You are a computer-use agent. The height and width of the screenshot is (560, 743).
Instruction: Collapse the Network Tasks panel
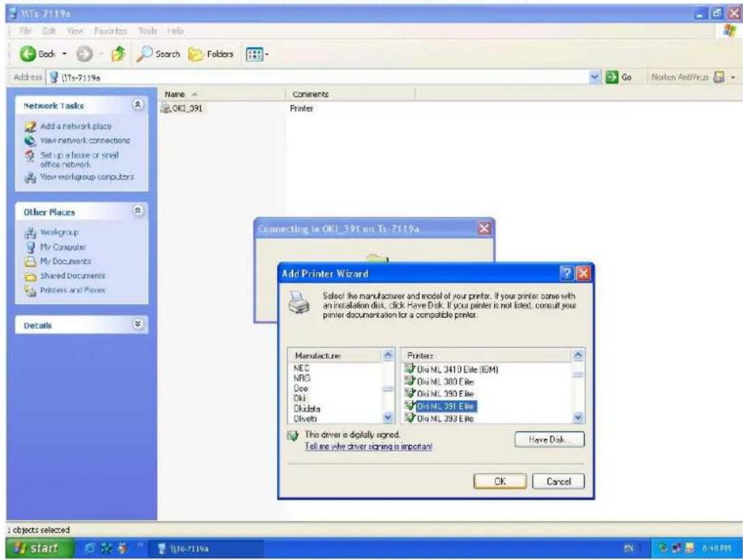[137, 105]
